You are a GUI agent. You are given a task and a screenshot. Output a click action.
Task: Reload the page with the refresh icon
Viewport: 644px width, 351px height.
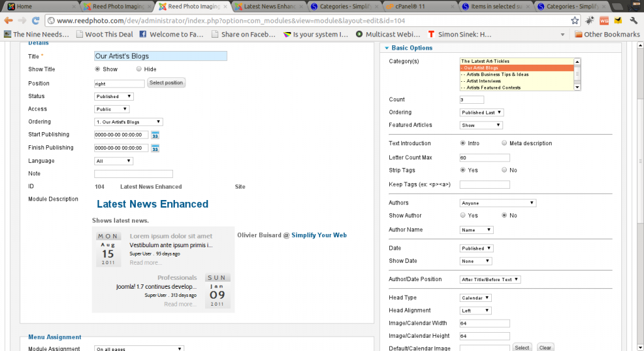click(x=35, y=21)
